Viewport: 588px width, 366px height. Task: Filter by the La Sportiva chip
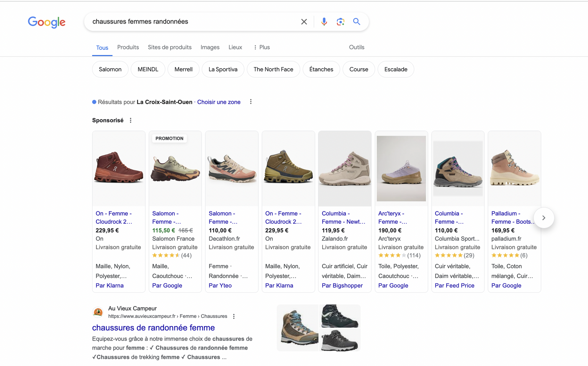[223, 69]
